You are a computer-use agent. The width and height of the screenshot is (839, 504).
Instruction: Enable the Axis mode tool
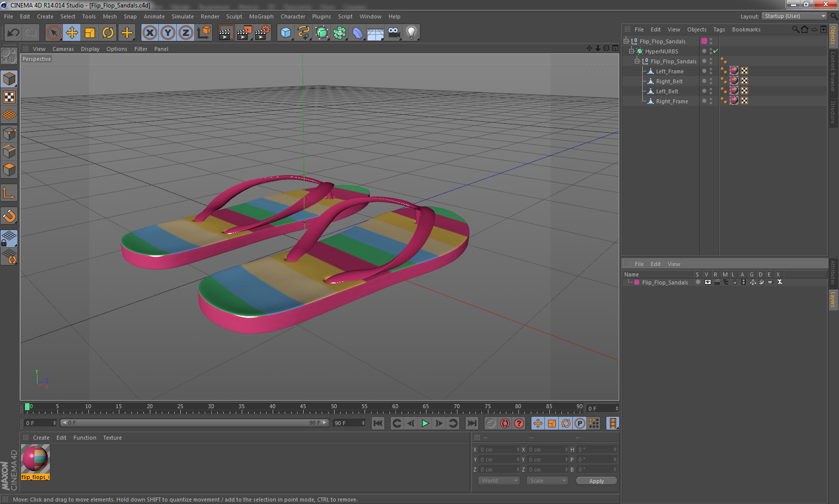click(x=9, y=193)
